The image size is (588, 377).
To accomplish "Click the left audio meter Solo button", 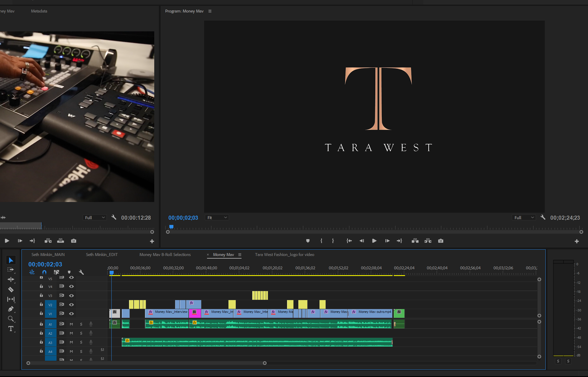I will coord(558,361).
